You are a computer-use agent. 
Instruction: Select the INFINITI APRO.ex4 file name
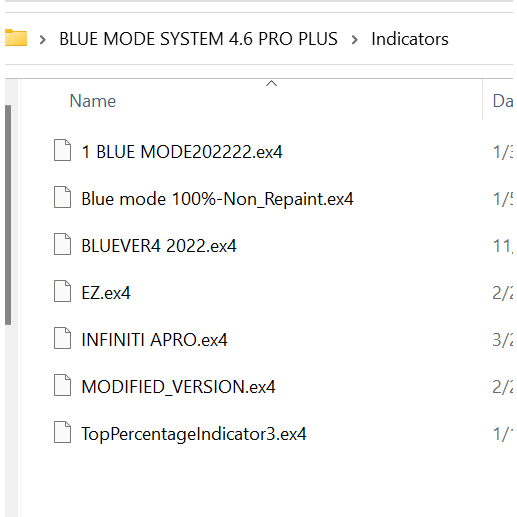click(x=154, y=340)
